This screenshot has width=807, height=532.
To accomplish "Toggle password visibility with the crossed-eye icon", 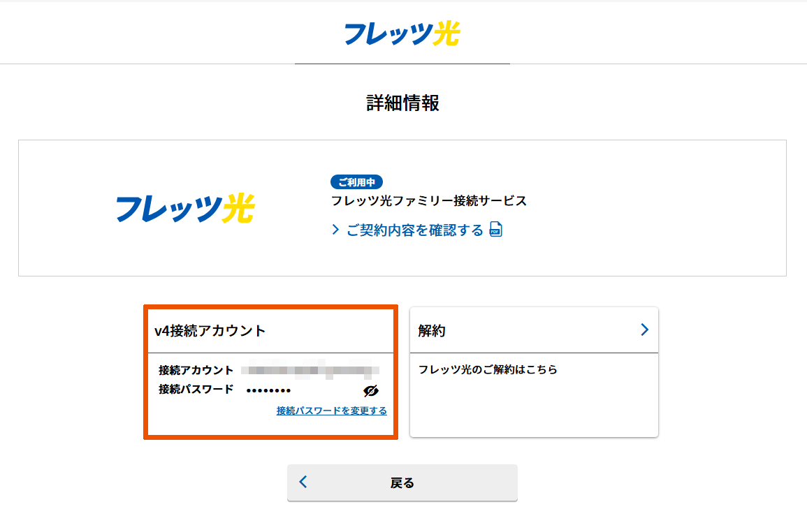I will click(x=371, y=390).
